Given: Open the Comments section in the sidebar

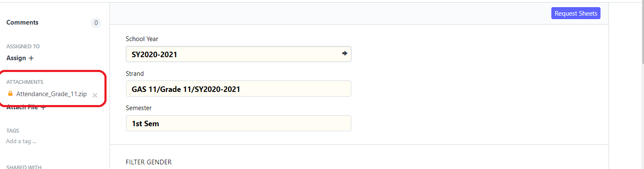Looking at the screenshot, I should 22,22.
